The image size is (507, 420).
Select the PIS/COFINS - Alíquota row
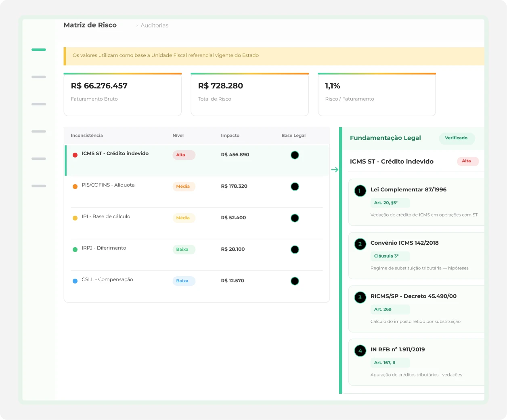[x=197, y=192]
